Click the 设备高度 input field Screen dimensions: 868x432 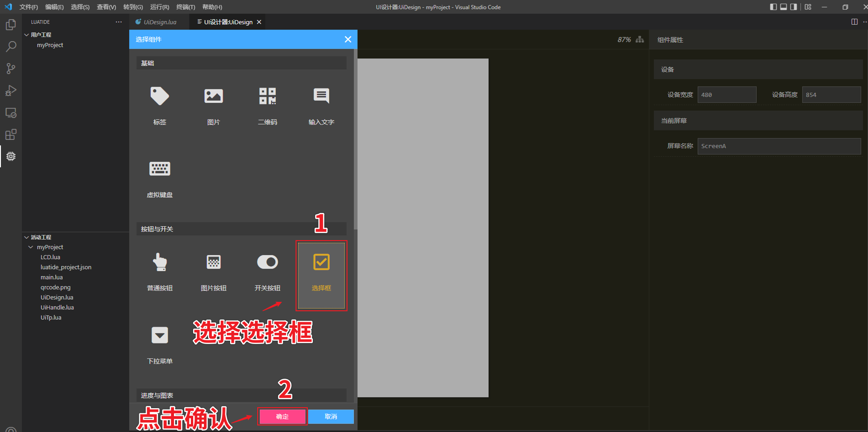pos(832,95)
